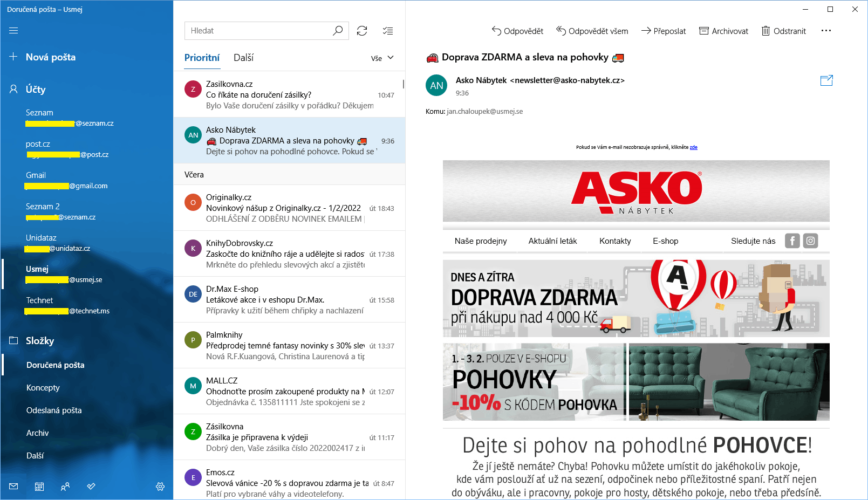Click KnihyDobrovsky.cz avatar circle
The height and width of the screenshot is (500, 868).
click(193, 249)
